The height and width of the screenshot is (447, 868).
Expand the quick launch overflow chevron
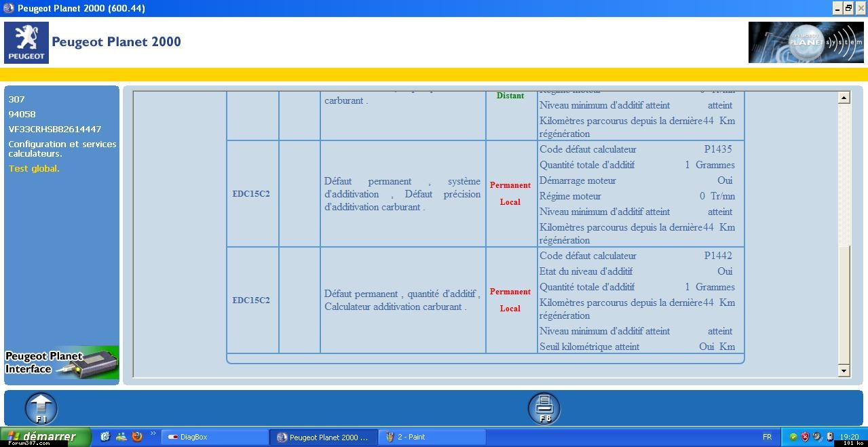coord(153,433)
